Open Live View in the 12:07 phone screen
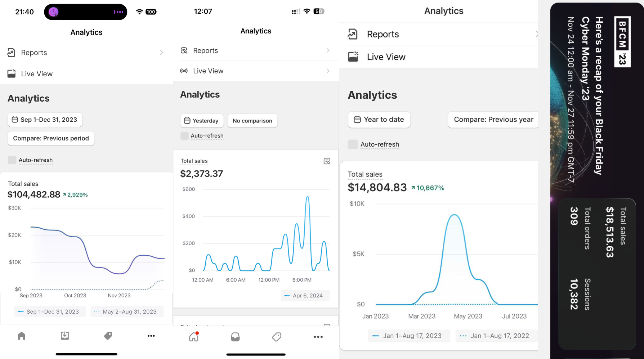This screenshot has width=644, height=359. [256, 71]
